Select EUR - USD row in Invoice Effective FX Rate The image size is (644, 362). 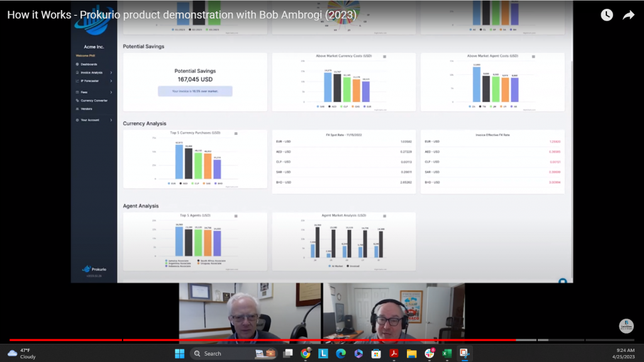[492, 142]
